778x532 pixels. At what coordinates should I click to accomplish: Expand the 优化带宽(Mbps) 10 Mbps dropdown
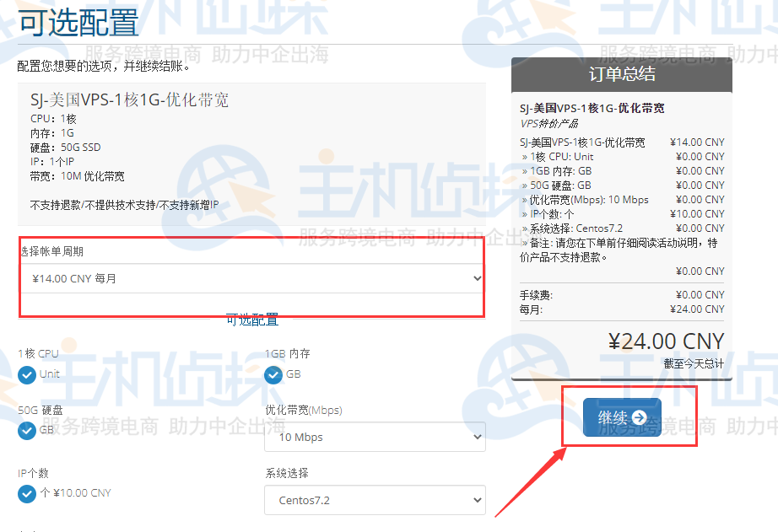pyautogui.click(x=375, y=437)
